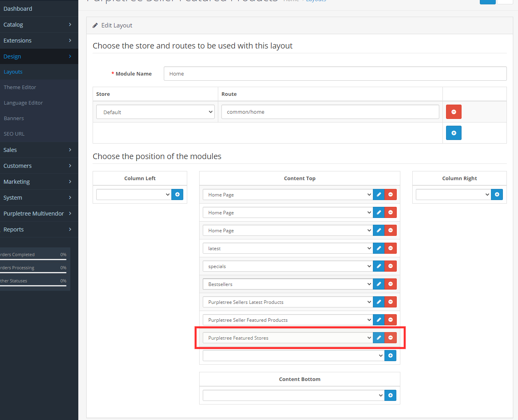Screen dimensions: 518x420
Task: Add a new store route row
Action: tap(454, 133)
